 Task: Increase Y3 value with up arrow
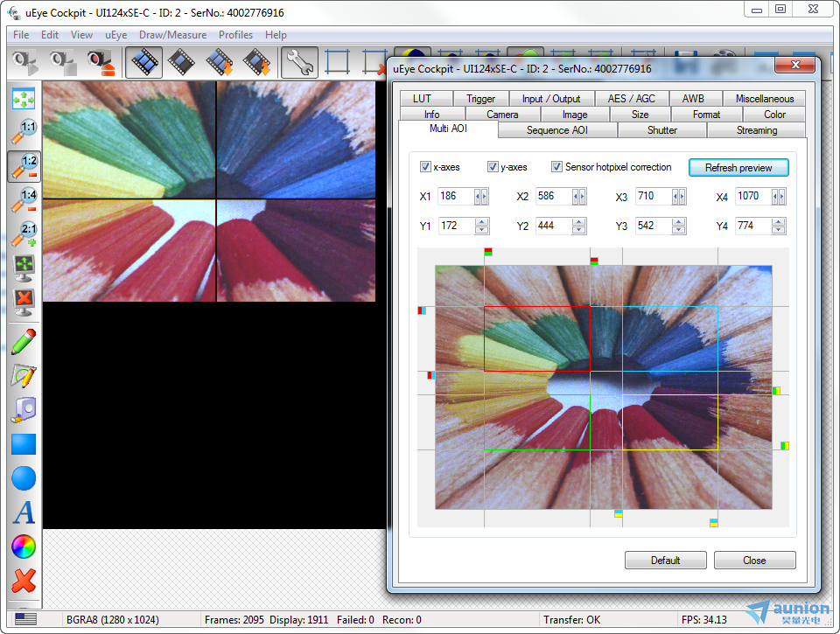click(679, 222)
